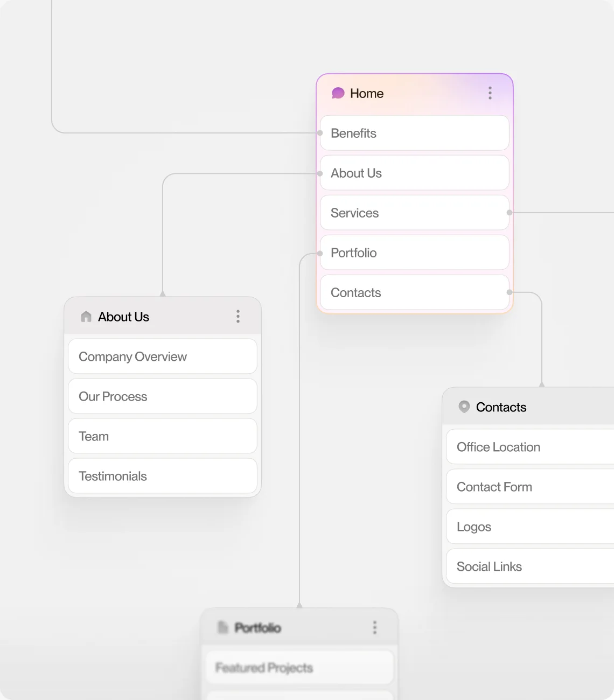This screenshot has width=614, height=700.
Task: Click the Contacts row connector dot in Home
Action: [510, 292]
